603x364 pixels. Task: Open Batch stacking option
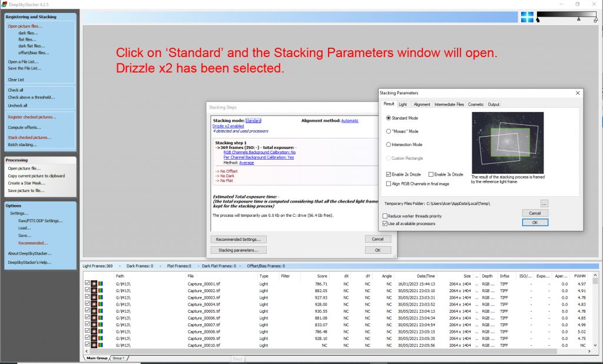(x=22, y=145)
